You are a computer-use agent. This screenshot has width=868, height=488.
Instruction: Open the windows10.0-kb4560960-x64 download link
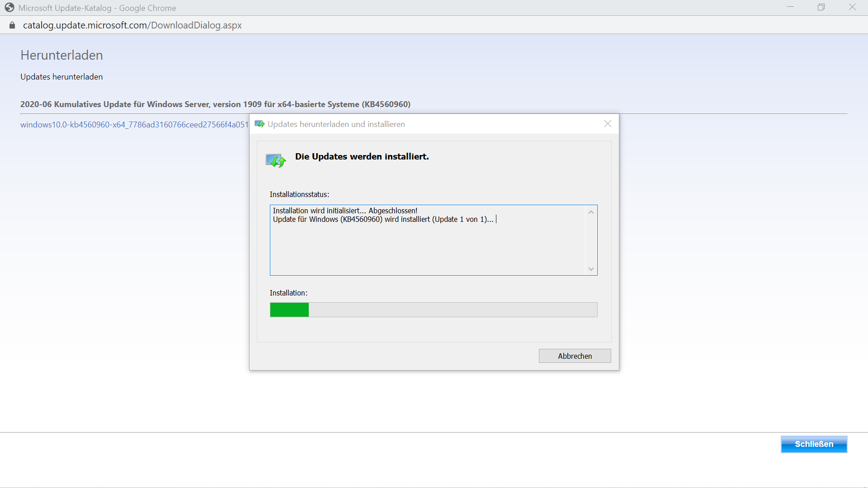click(134, 125)
